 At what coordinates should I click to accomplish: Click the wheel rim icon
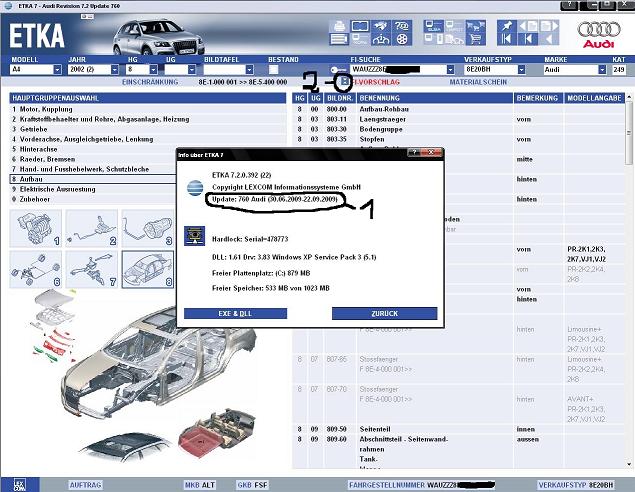tap(402, 39)
